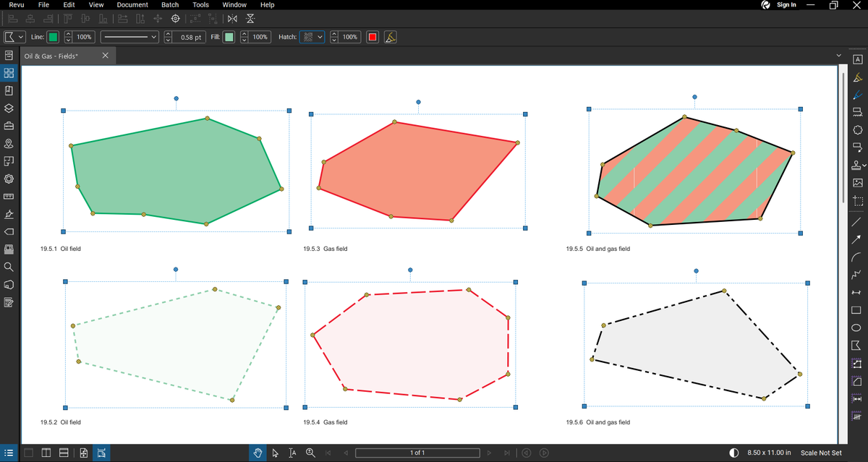This screenshot has width=868, height=462.
Task: Select the Text Box tool in right toolbar
Action: [x=857, y=59]
